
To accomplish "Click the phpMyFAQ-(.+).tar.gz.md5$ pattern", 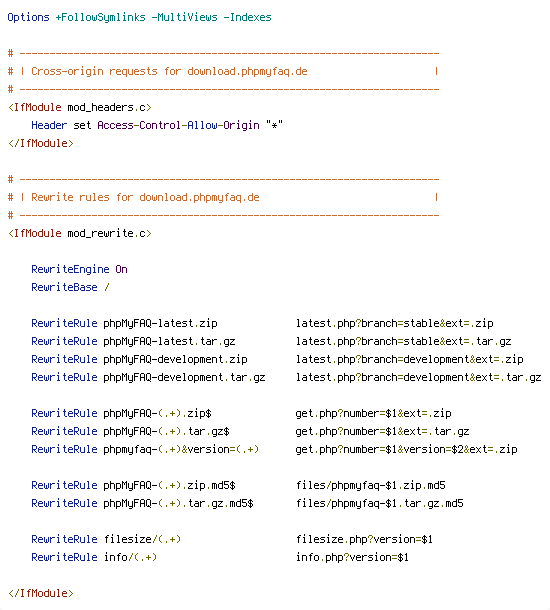I will [178, 503].
